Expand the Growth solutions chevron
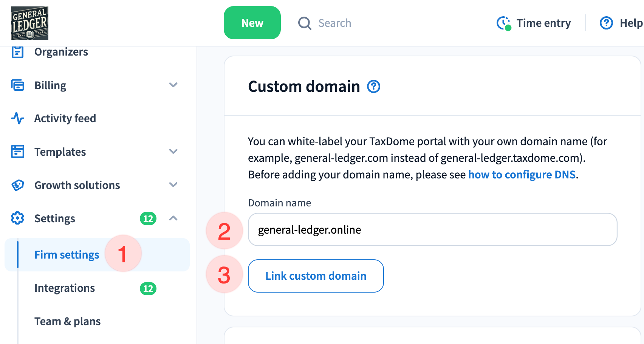Viewport: 644px width, 344px height. point(173,185)
